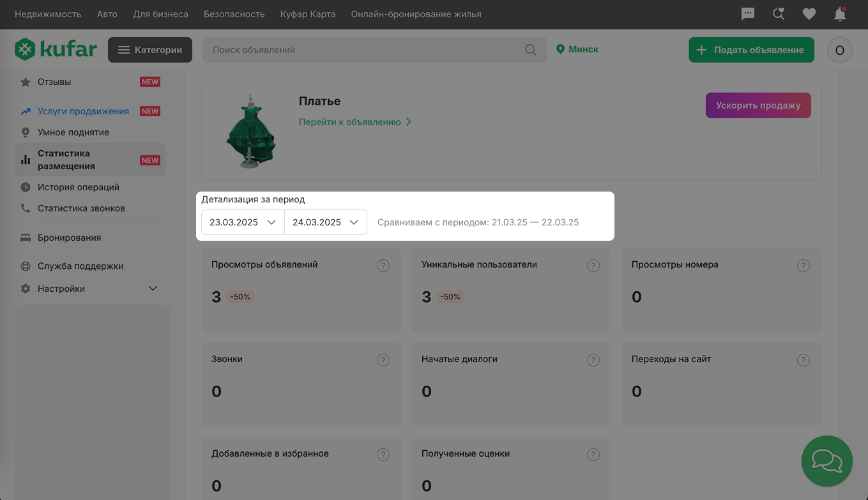868x500 pixels.
Task: Show help for Уникальные пользователи
Action: (x=593, y=266)
